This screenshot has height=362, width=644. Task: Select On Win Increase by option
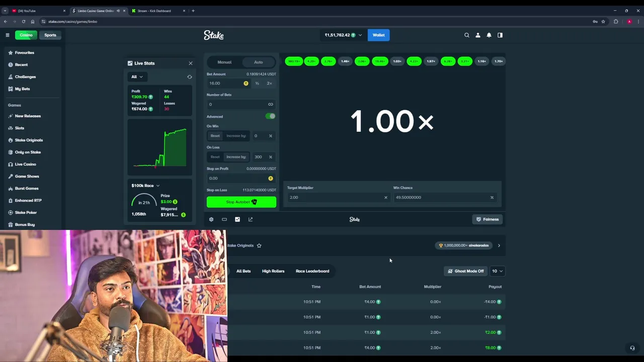coord(236,136)
